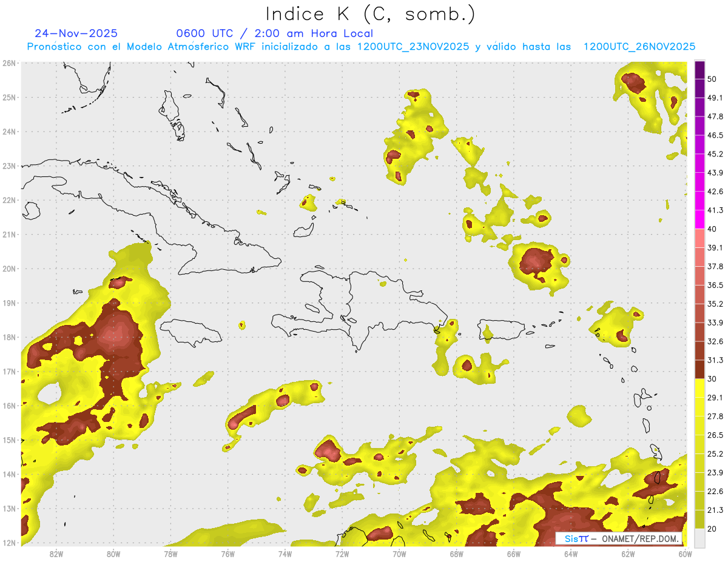Click the colorbar label "40"
The height and width of the screenshot is (562, 728).
[712, 229]
